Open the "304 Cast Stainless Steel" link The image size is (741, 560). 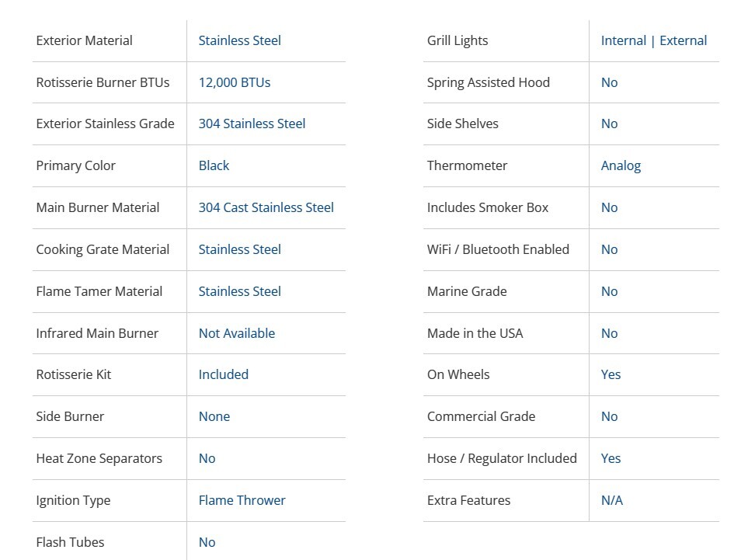pos(266,207)
